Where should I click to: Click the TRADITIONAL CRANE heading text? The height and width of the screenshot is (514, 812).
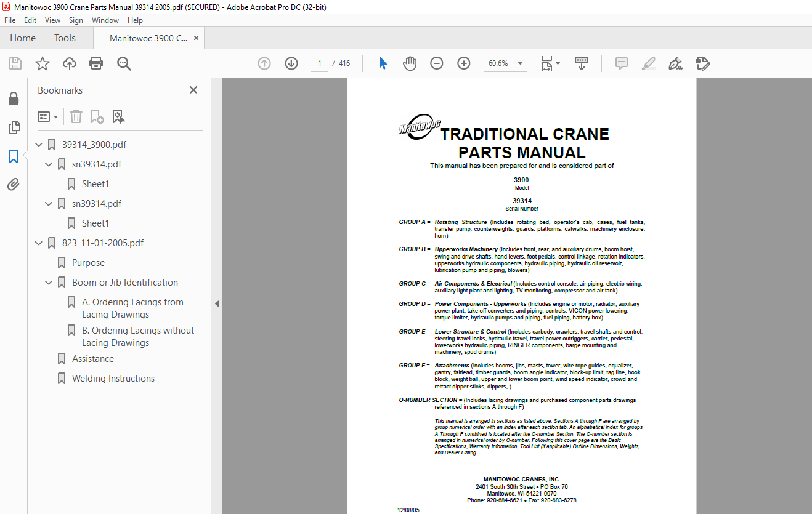pyautogui.click(x=524, y=134)
